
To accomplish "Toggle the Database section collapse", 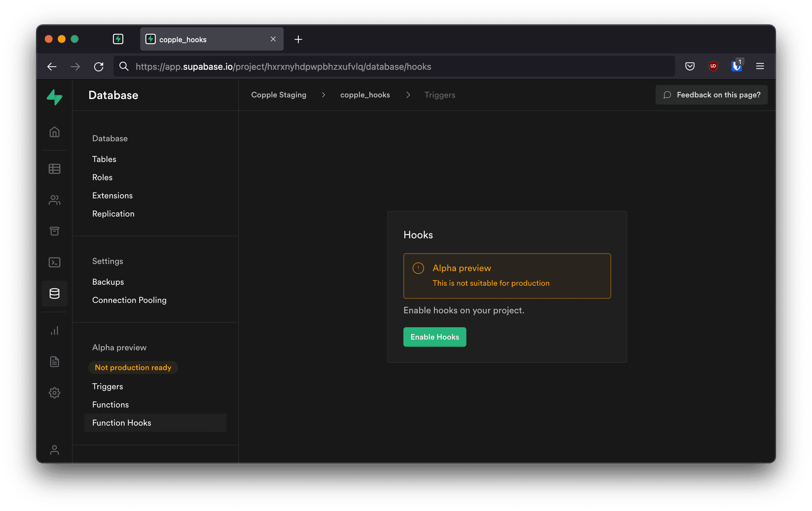I will [109, 138].
